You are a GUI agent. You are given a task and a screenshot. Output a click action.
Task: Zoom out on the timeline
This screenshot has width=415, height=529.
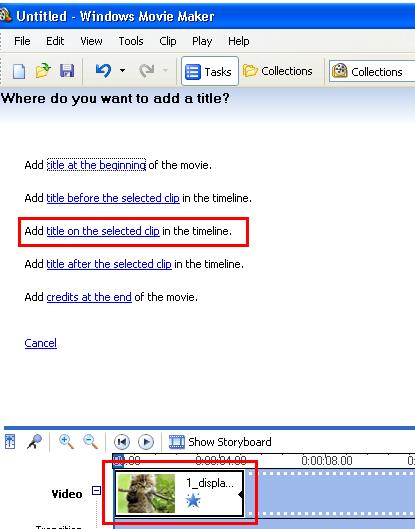tap(90, 442)
